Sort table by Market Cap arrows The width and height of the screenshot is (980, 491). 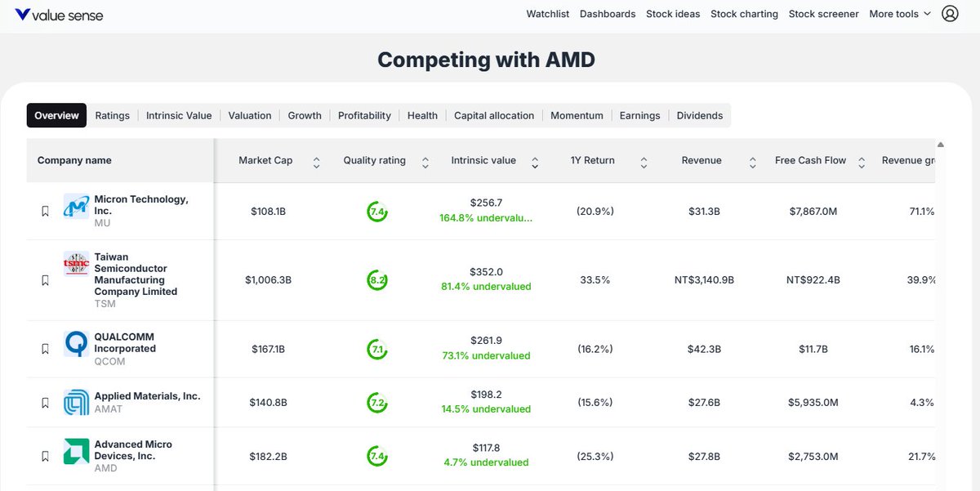pos(316,161)
